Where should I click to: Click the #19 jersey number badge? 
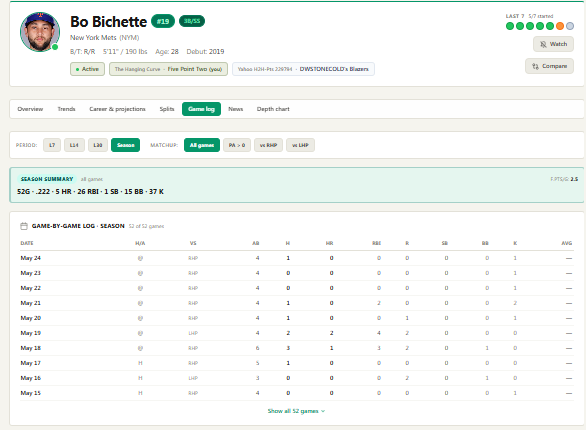click(163, 21)
